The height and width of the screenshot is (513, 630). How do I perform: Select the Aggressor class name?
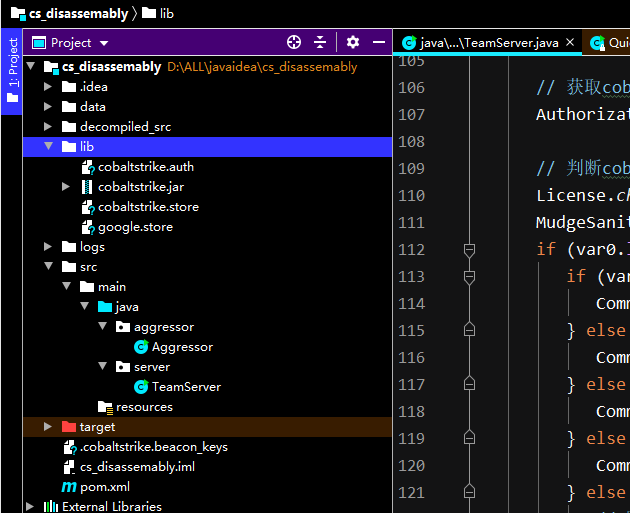[182, 347]
